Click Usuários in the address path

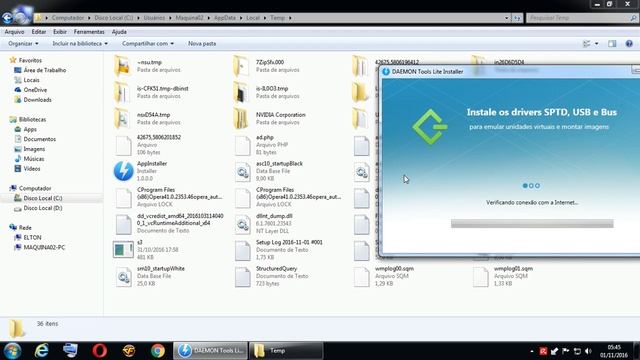pyautogui.click(x=154, y=18)
